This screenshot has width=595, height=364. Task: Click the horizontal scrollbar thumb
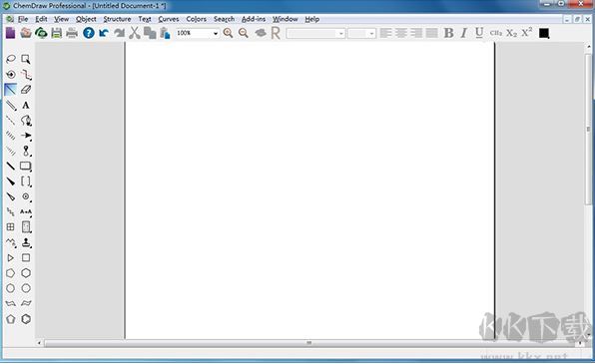pyautogui.click(x=308, y=343)
